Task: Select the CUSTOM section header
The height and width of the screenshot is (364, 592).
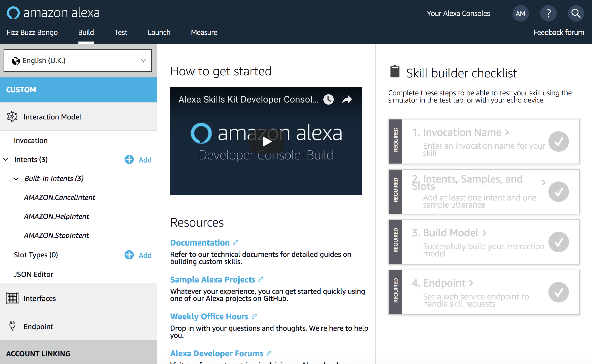Action: pos(78,90)
